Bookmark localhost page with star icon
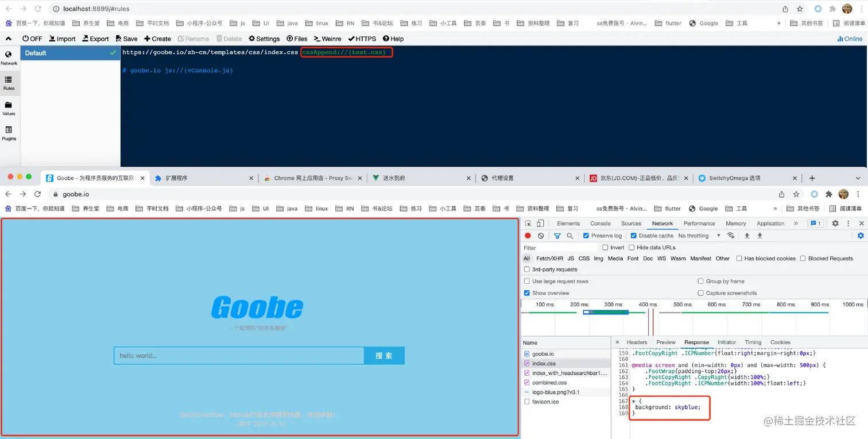 pos(800,9)
